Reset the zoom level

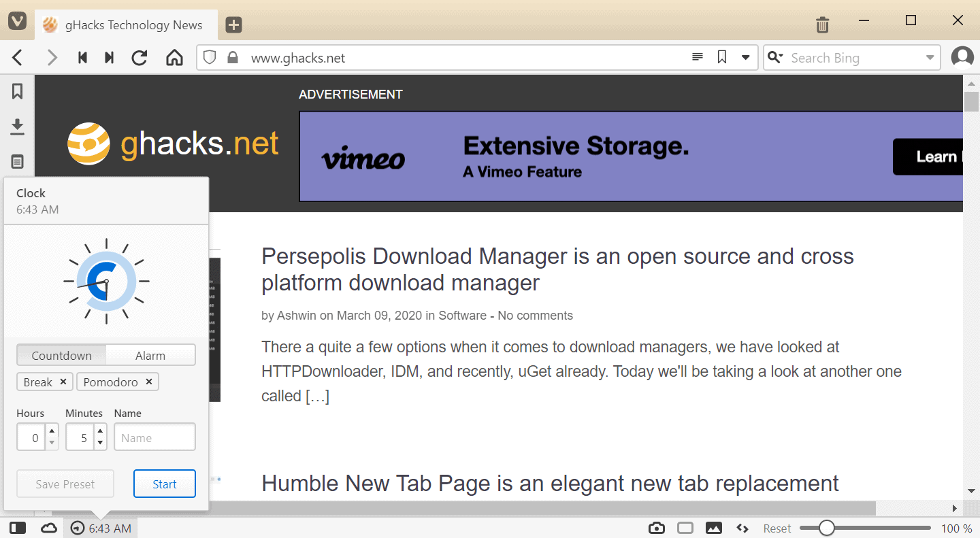point(777,528)
